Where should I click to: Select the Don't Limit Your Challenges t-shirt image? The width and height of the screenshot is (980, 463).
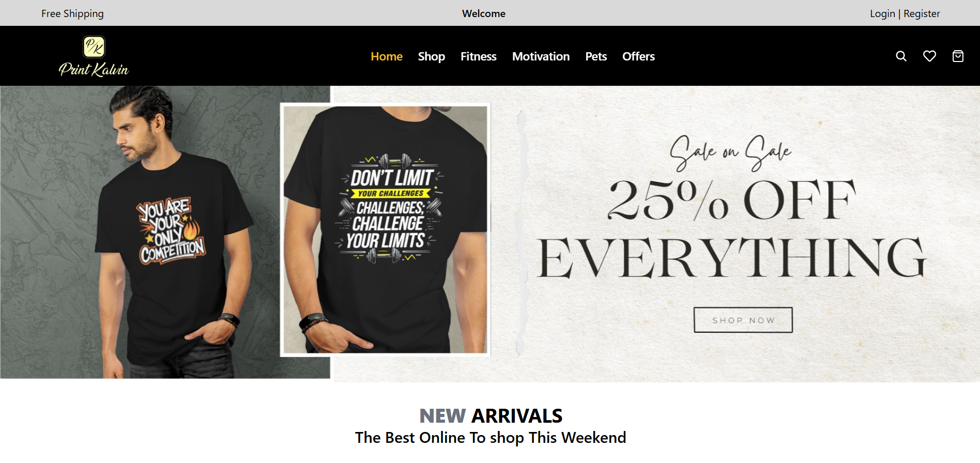(x=385, y=229)
